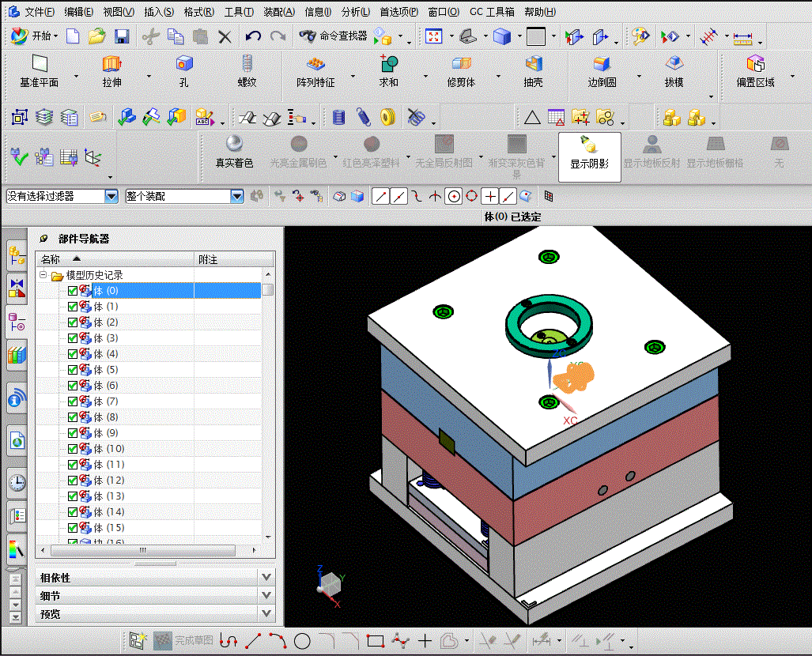Select the 基准平面 datum plane tool
Screen dimensions: 812x656
pos(40,72)
